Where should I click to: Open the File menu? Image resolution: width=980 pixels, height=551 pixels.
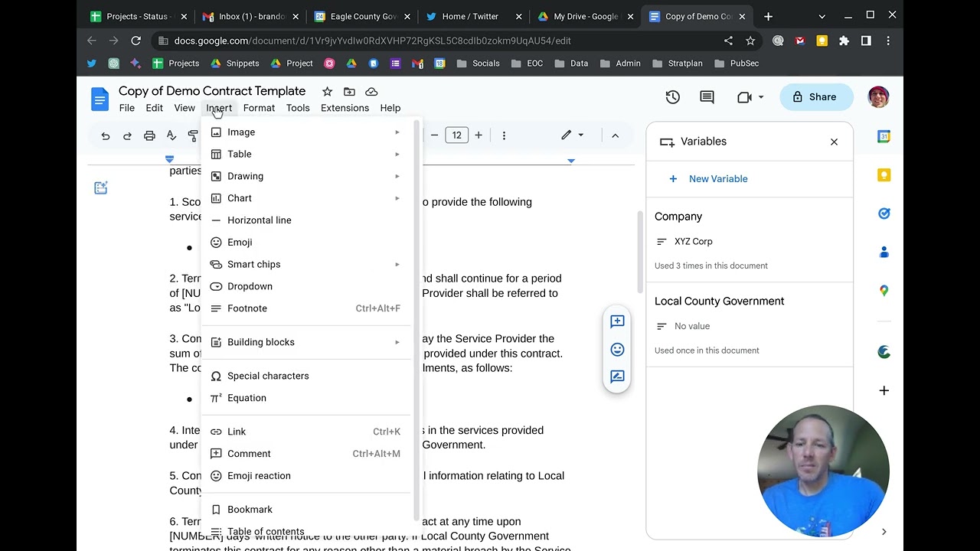(127, 108)
